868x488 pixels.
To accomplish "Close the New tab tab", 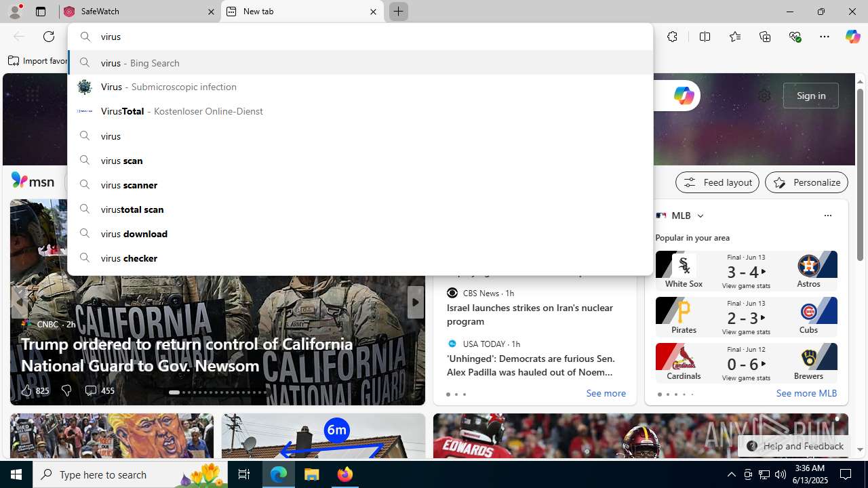I will tap(373, 12).
